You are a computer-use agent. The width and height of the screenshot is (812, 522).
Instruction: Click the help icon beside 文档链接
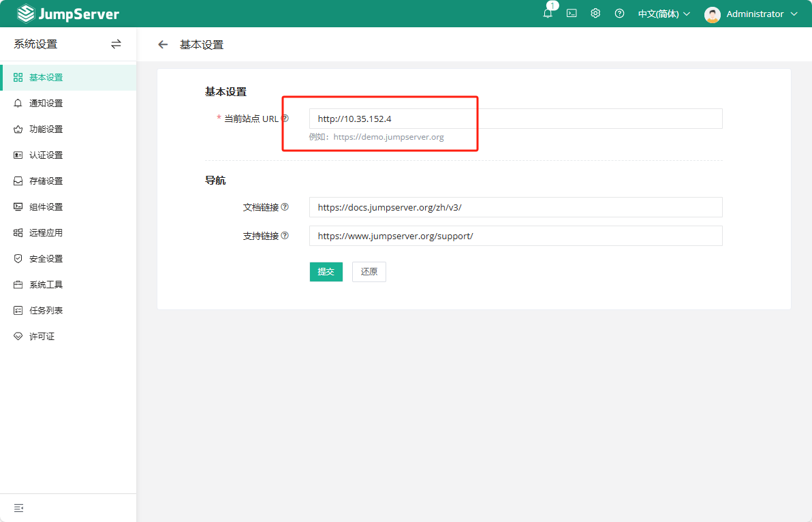click(285, 206)
